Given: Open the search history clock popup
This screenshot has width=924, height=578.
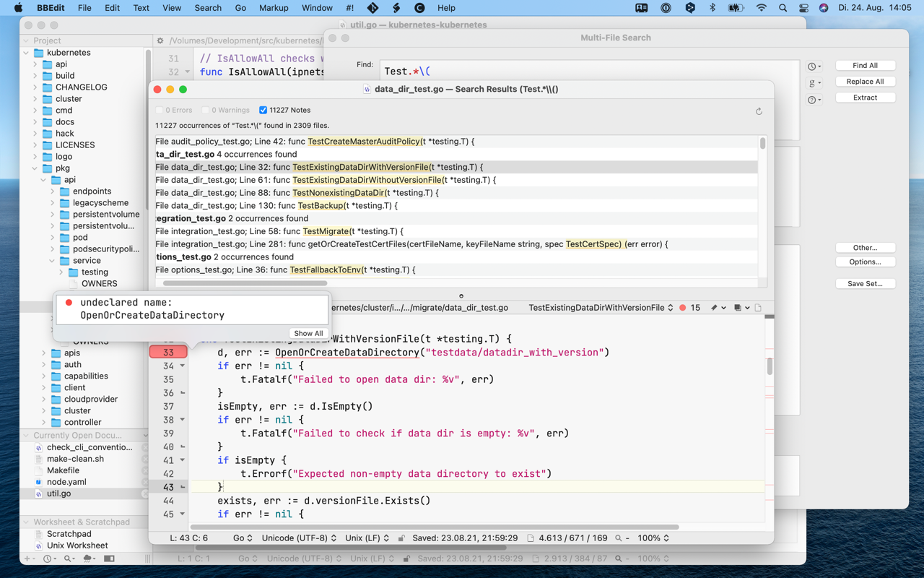Looking at the screenshot, I should click(x=814, y=66).
